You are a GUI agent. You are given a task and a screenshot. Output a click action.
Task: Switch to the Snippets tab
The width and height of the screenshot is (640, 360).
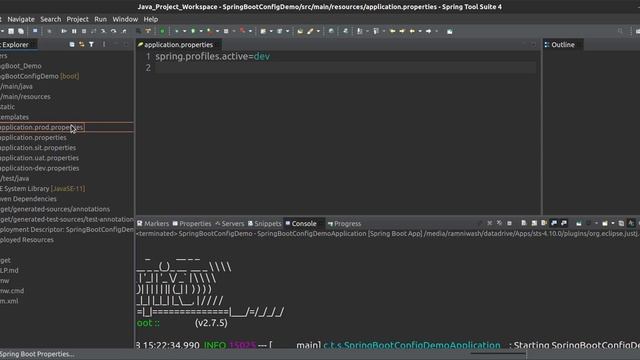(264, 224)
